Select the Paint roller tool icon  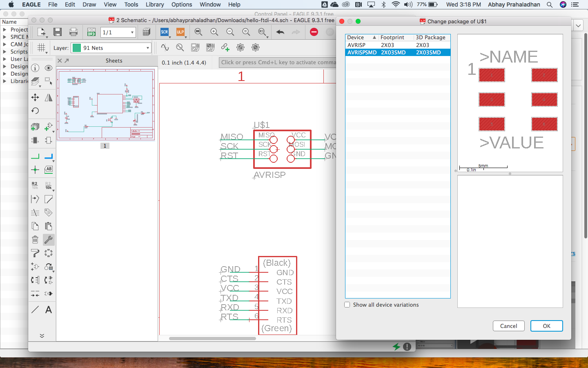pos(35,253)
